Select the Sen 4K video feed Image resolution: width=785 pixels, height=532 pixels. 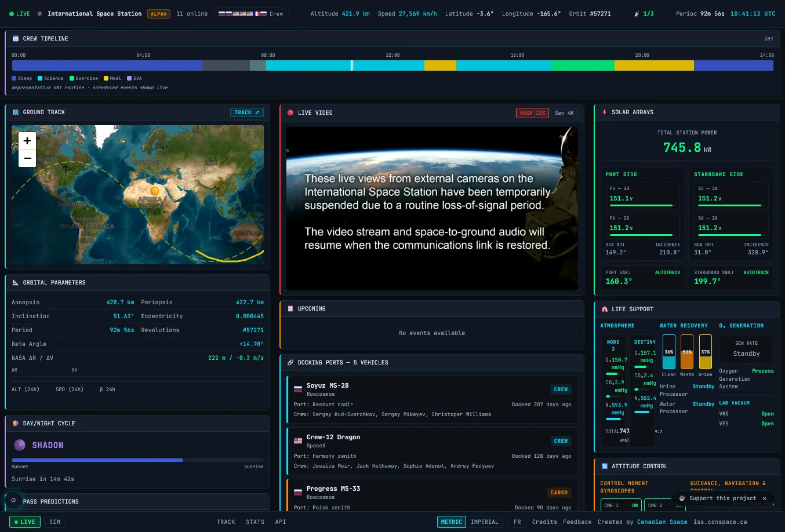564,113
